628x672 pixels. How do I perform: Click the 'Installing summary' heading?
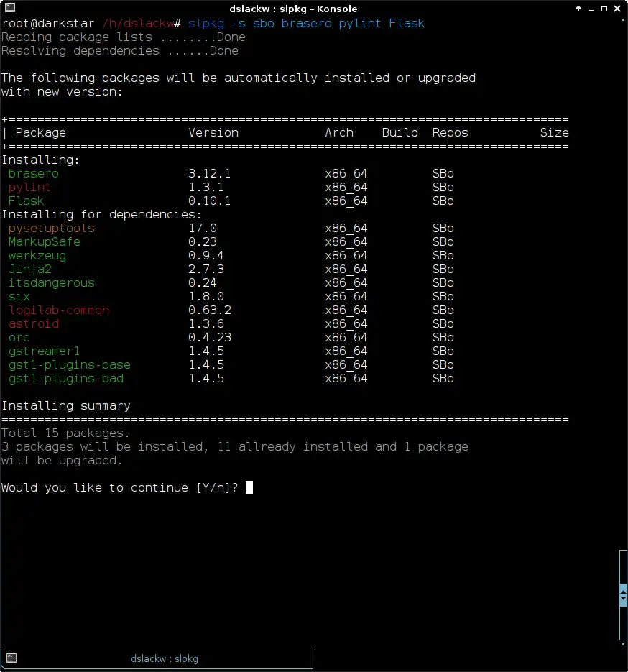tap(66, 406)
